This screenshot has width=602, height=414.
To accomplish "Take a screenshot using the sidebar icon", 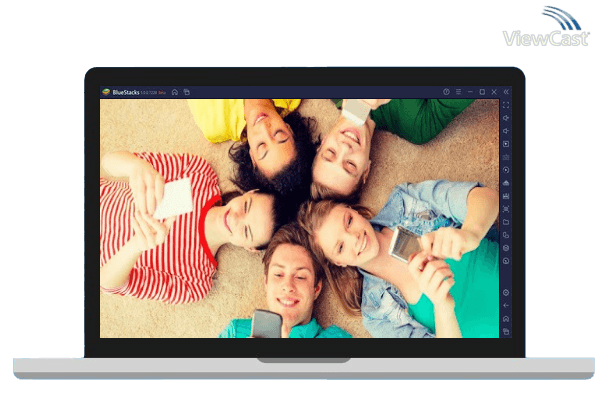I will pos(506,209).
